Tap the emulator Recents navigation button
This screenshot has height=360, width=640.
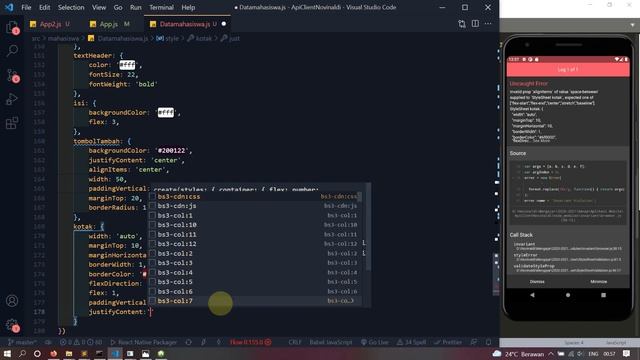603,295
